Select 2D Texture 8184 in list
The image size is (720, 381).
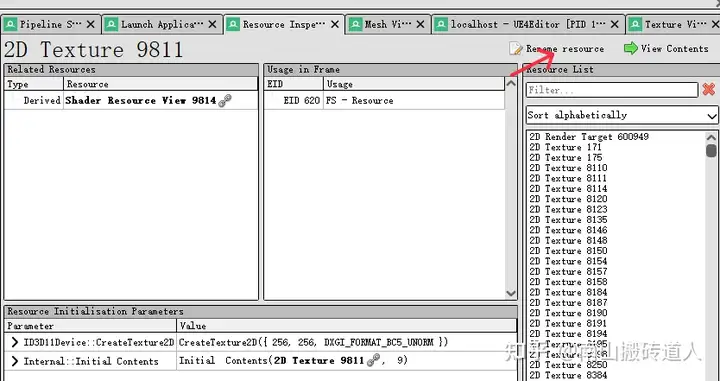point(568,292)
